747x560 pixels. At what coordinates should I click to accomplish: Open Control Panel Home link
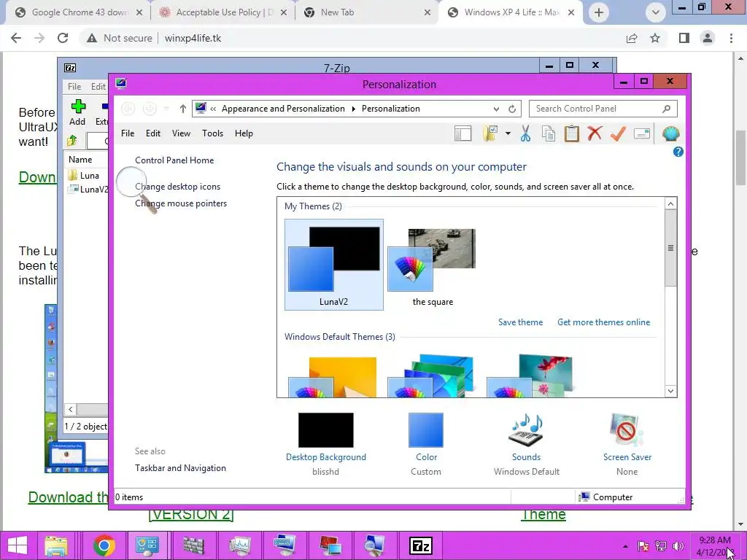pyautogui.click(x=174, y=160)
